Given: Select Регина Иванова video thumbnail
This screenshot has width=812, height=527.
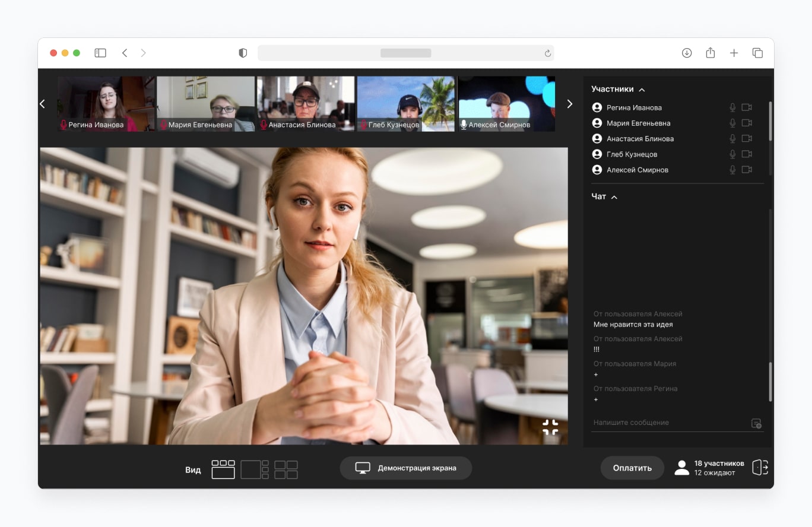Looking at the screenshot, I should tap(106, 104).
